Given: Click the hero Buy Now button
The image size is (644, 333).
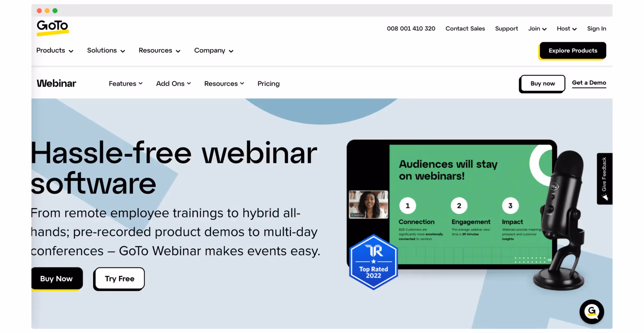Looking at the screenshot, I should coord(57,279).
